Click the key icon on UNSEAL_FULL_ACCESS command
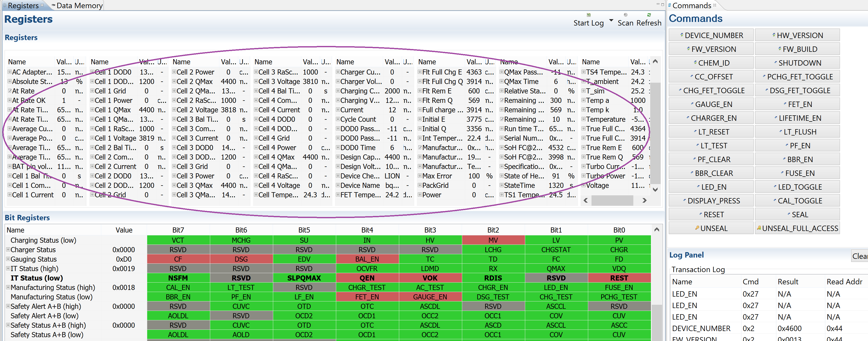Viewport: 868px width, 341px height. click(759, 228)
